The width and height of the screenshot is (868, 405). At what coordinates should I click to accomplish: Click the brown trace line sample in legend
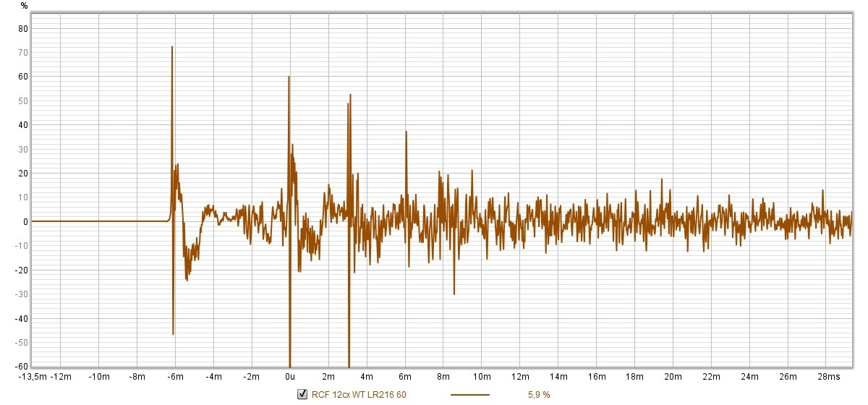point(470,395)
